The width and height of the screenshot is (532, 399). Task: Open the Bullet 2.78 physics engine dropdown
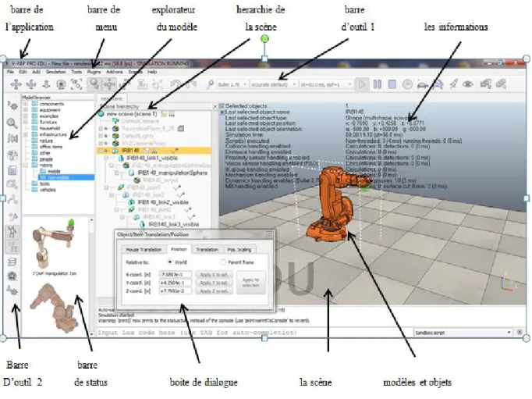pyautogui.click(x=232, y=84)
